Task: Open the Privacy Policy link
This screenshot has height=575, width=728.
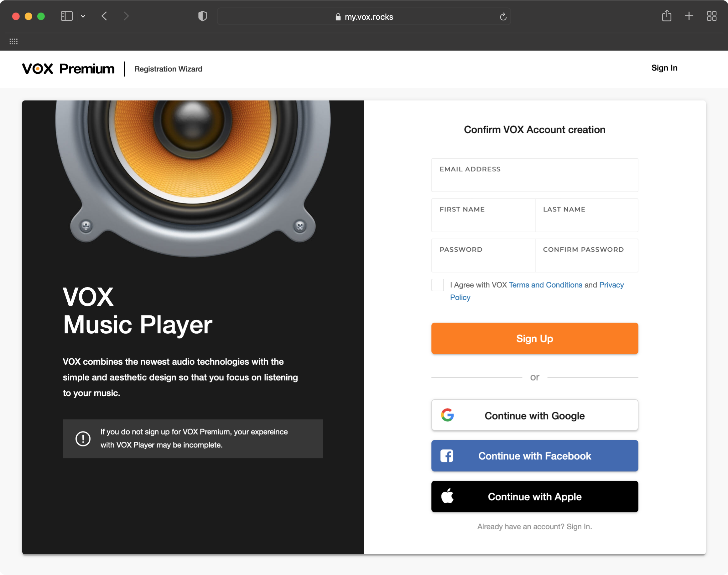Action: 611,285
